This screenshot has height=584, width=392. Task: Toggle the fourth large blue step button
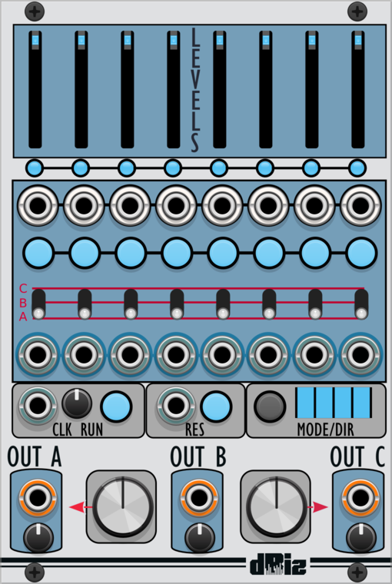pyautogui.click(x=177, y=253)
